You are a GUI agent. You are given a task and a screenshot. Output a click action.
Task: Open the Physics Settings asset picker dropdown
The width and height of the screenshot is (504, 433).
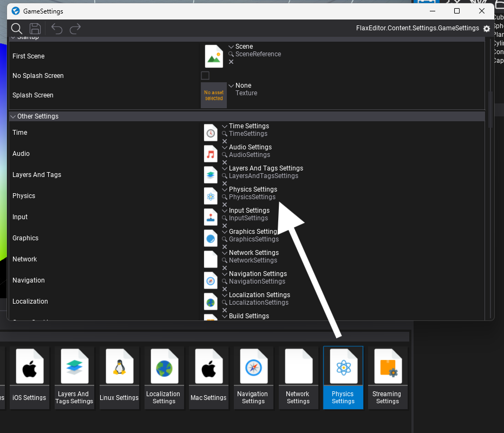click(x=225, y=190)
